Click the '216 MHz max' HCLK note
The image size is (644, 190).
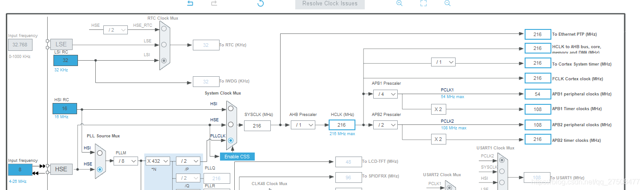coord(342,134)
